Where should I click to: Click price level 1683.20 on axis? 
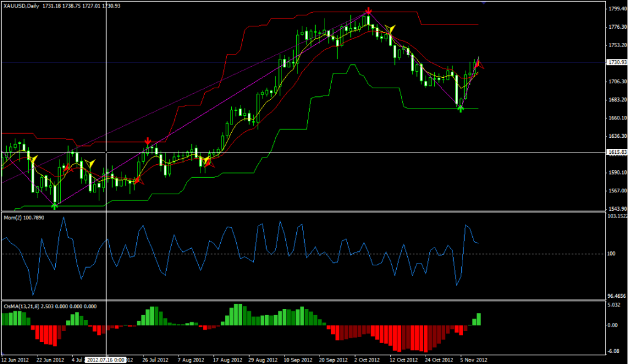618,100
